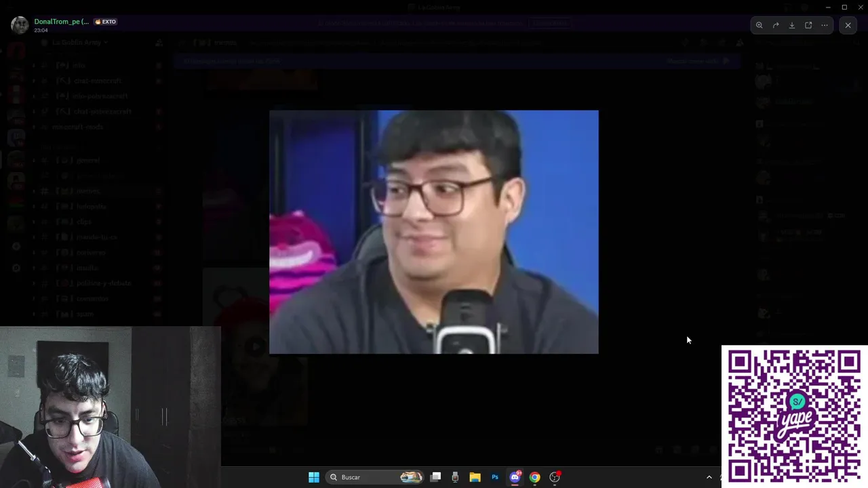Open the image in browser icon
Screen dimensions: 868x488
point(808,25)
